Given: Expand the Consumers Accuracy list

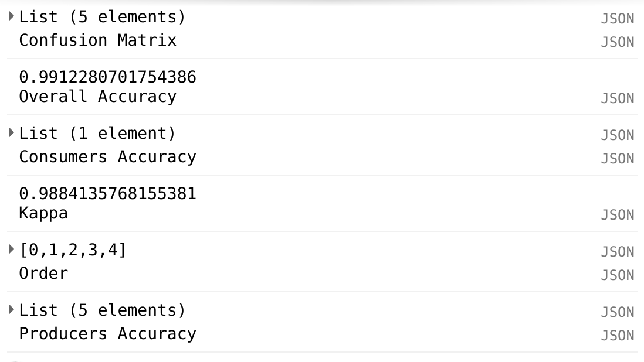Looking at the screenshot, I should [x=11, y=133].
